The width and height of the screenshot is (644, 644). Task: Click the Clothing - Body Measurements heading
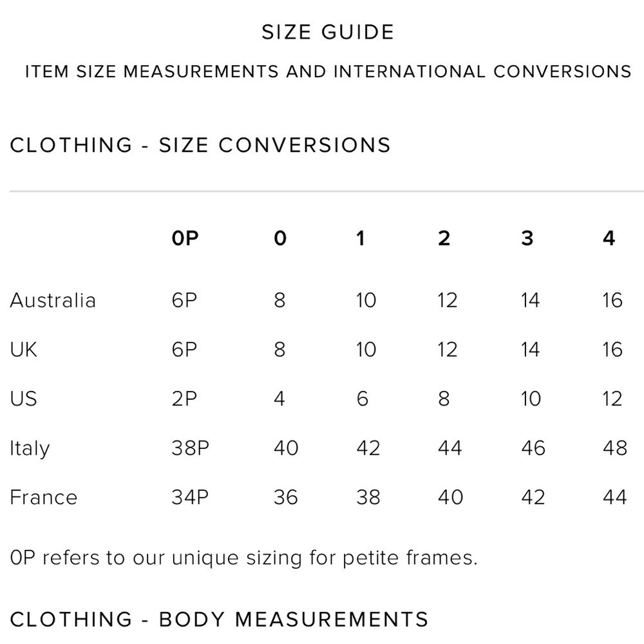219,620
